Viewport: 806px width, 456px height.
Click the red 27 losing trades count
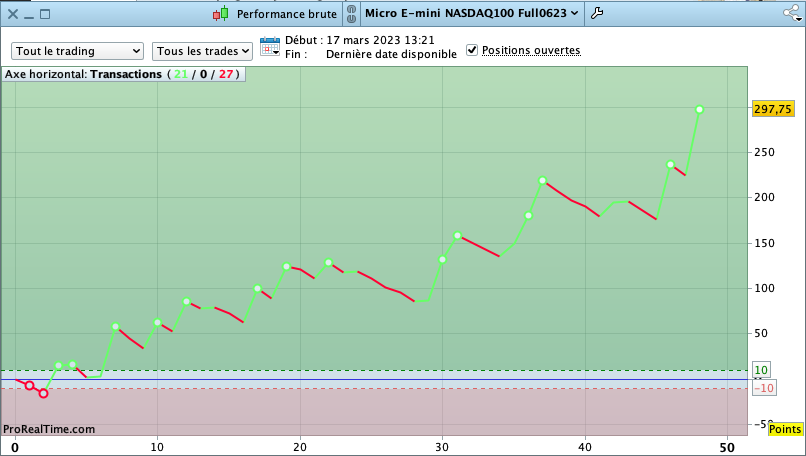tap(226, 74)
